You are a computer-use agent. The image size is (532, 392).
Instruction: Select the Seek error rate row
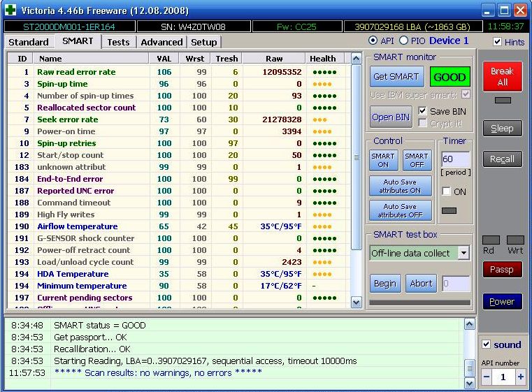tap(179, 119)
